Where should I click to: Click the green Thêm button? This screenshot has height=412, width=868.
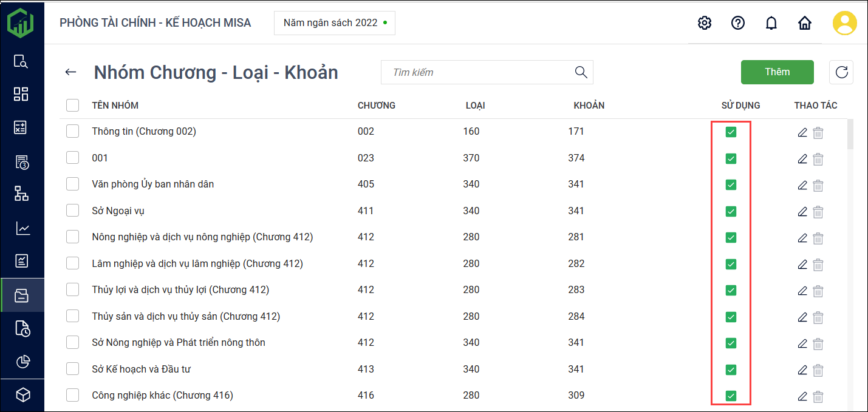(x=777, y=72)
